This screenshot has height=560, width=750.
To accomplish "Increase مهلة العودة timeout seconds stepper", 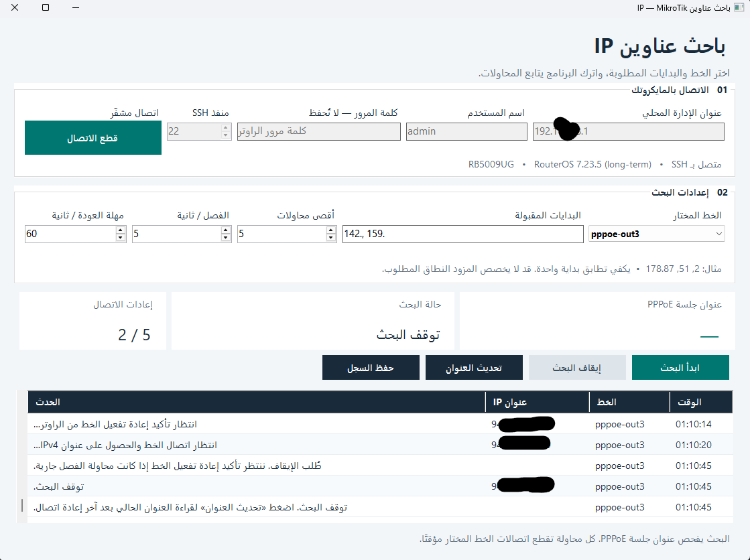I will 121,230.
